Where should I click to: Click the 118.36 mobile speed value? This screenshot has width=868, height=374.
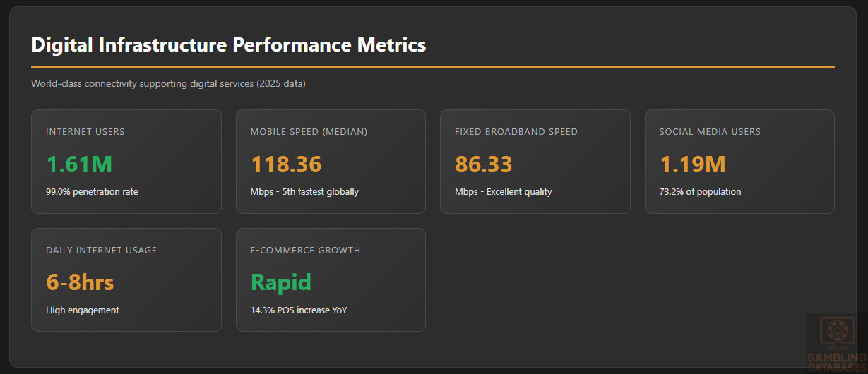pyautogui.click(x=286, y=164)
